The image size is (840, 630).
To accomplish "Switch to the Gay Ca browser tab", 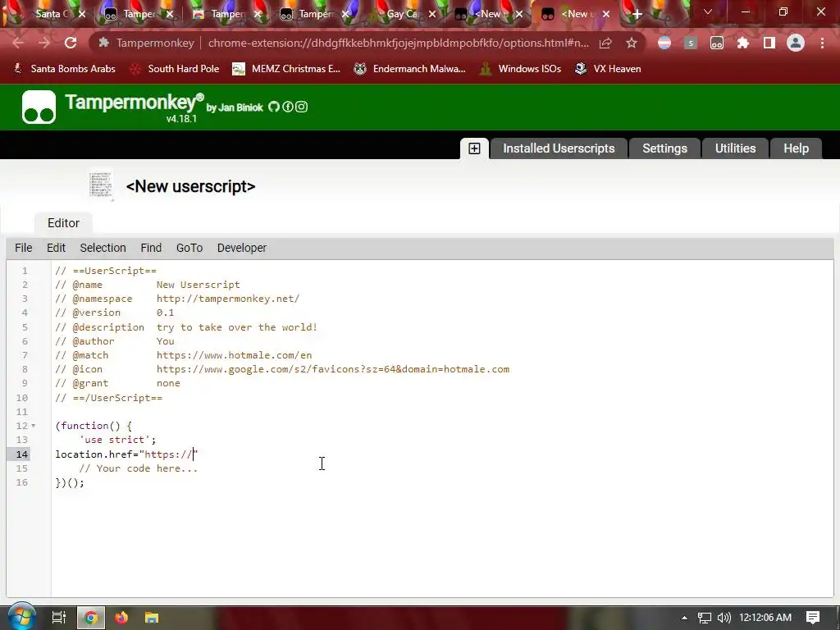I will (400, 14).
